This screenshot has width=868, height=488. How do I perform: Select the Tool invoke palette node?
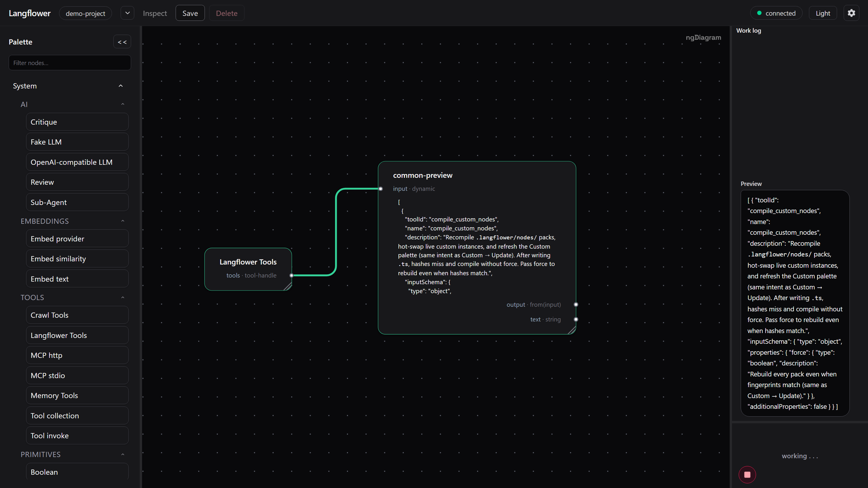[x=77, y=436]
